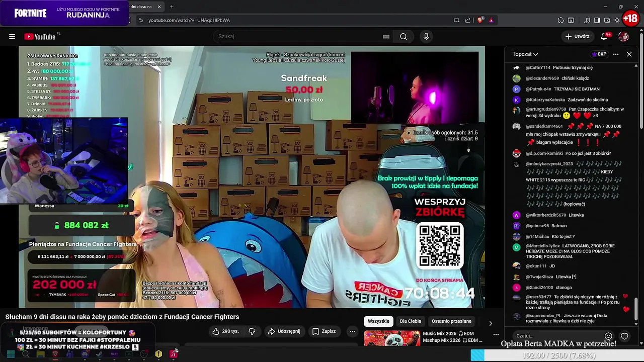Send a heart reaction in chat
The image size is (644, 362).
point(624,336)
